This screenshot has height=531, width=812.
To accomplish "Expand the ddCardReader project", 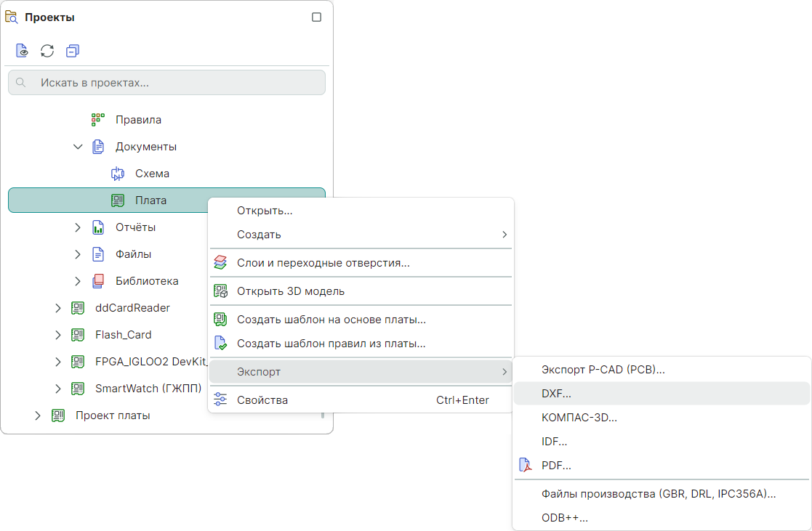I will click(x=58, y=308).
